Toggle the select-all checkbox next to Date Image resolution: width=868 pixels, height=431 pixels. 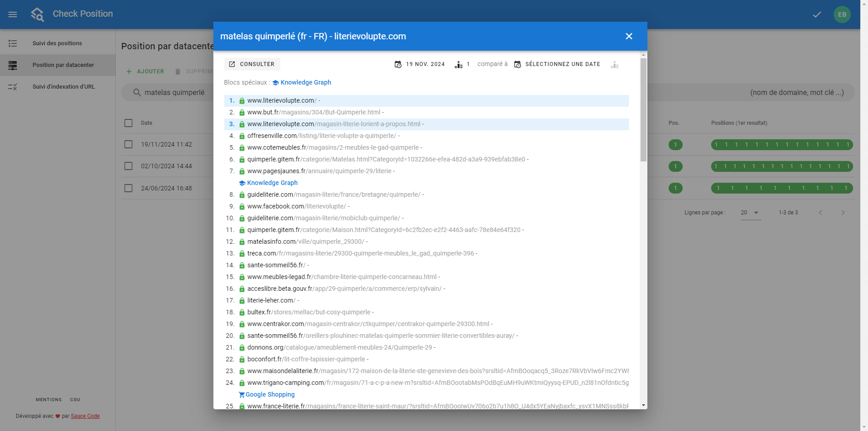click(128, 123)
